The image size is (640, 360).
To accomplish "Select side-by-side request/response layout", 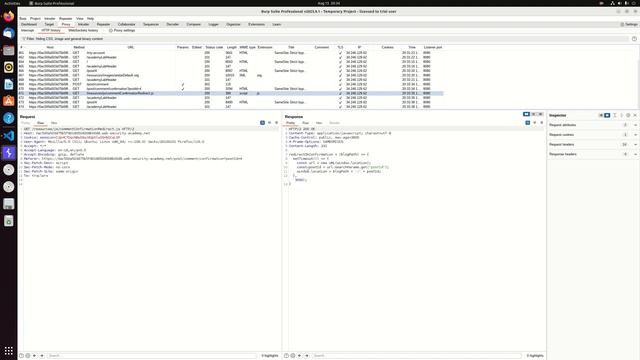I will pyautogui.click(x=527, y=114).
